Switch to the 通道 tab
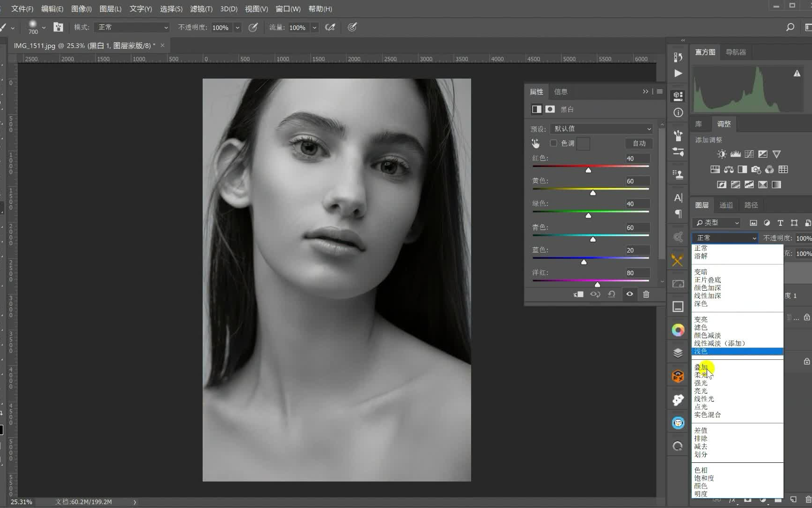Image resolution: width=812 pixels, height=508 pixels. coord(726,205)
